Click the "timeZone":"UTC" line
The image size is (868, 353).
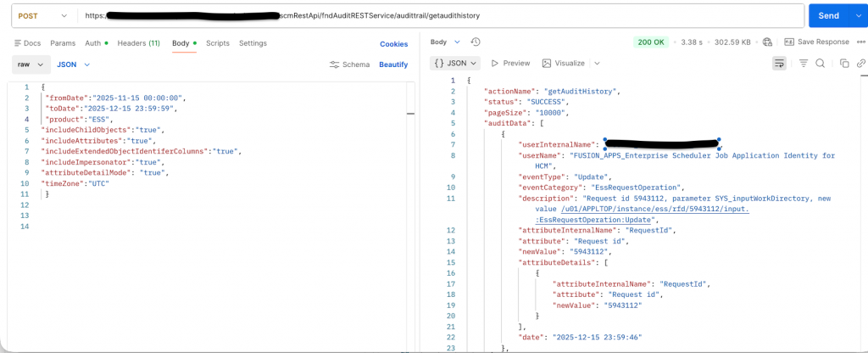[x=75, y=183]
